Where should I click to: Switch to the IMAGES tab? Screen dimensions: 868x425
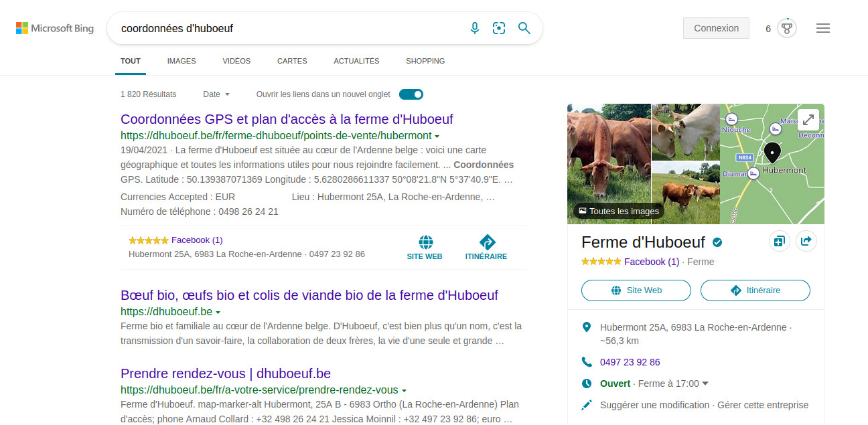pyautogui.click(x=181, y=61)
